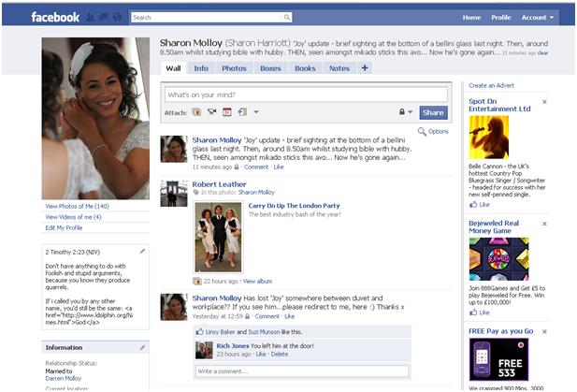
Task: Open notifications globe icon in top bar
Action: tap(117, 17)
